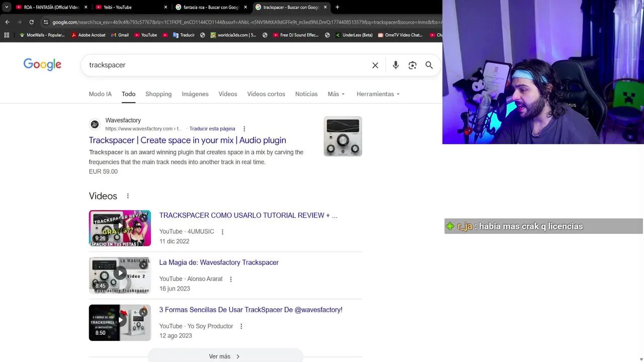Open the Trackspacer plugin product thumbnail

[x=343, y=136]
